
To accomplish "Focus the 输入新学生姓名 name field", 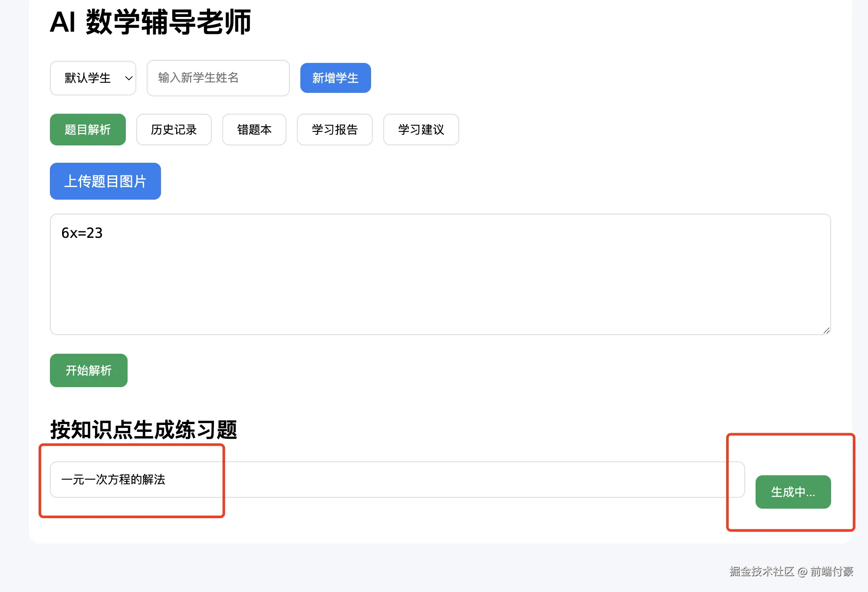I will pyautogui.click(x=218, y=78).
